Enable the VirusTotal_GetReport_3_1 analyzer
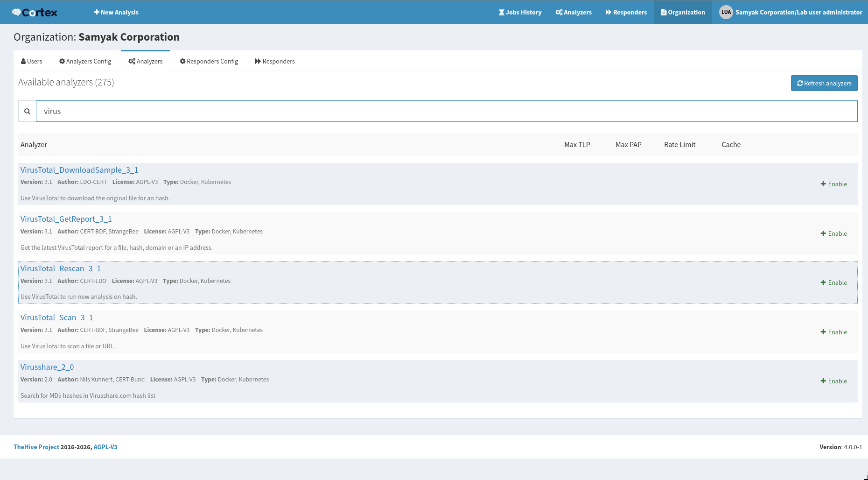868x480 pixels. pos(834,233)
